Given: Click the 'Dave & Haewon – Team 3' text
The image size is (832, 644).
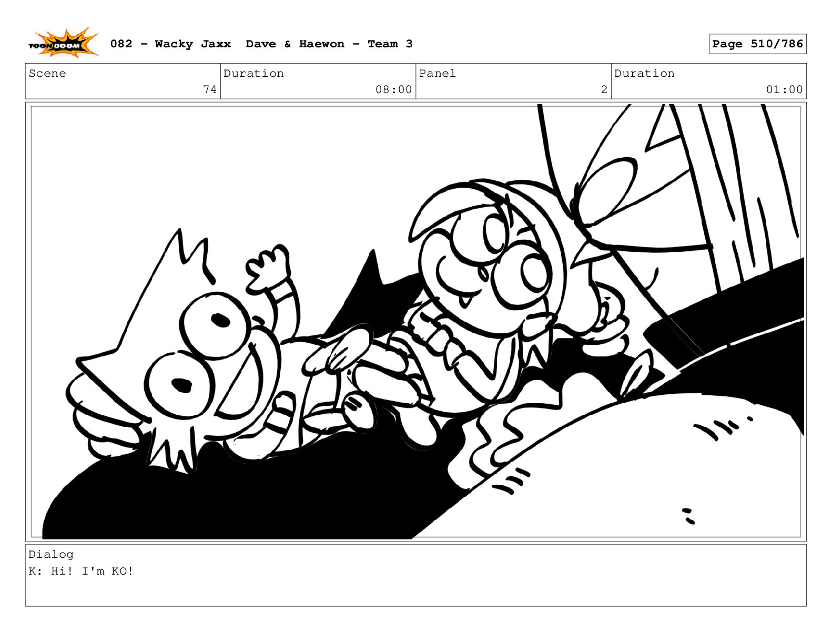Looking at the screenshot, I should [x=329, y=44].
